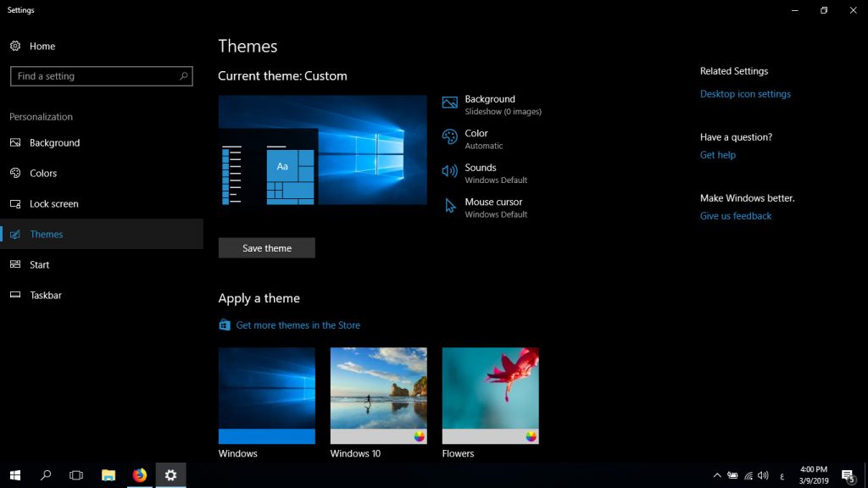This screenshot has width=868, height=488.
Task: Open the Windows Start menu
Action: 15,475
